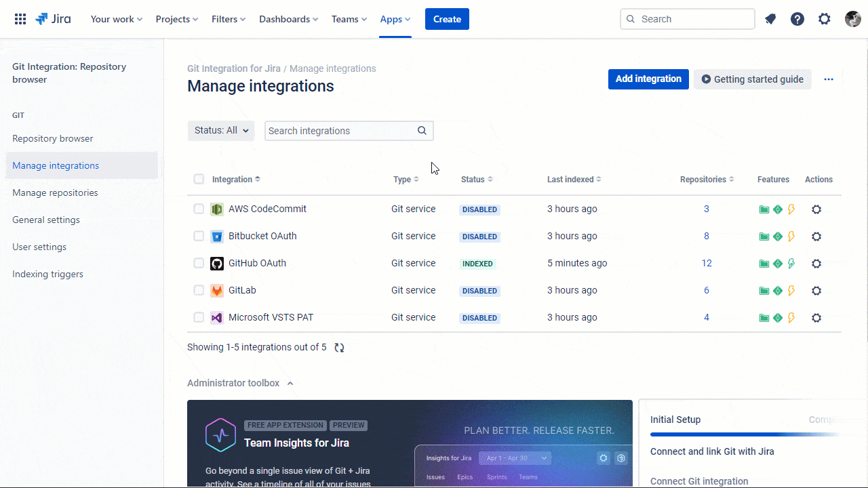Click the GitLab lightning feature icon
Screen dimensions: 868x488
click(791, 291)
